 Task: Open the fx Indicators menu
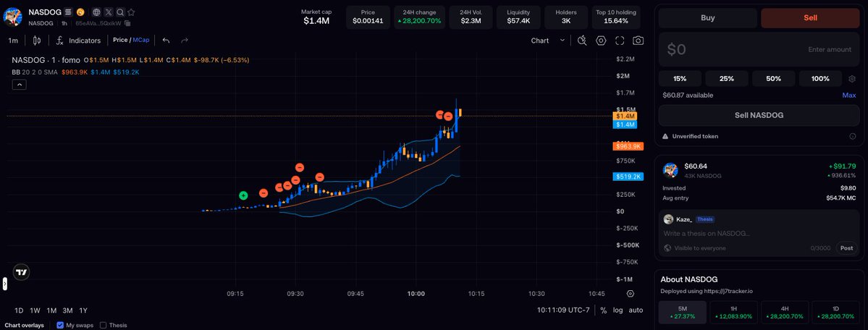(x=79, y=41)
